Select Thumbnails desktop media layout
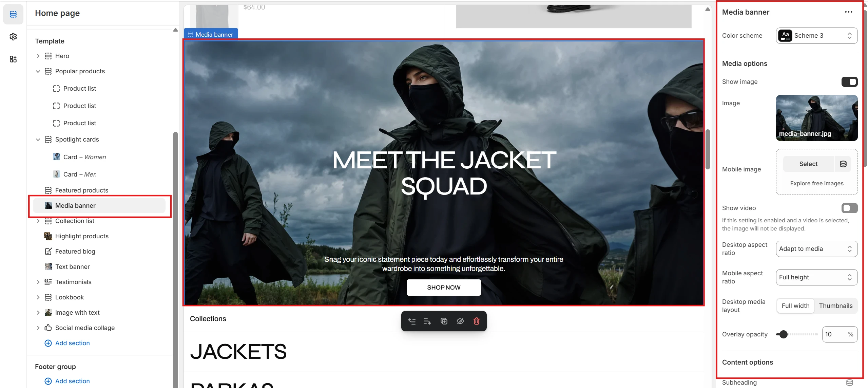Screen dimensions: 868x388 835,306
